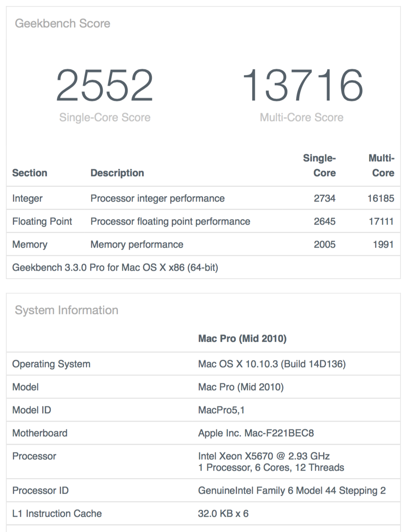
Task: Click 'Memory performance' description text
Action: 137,245
